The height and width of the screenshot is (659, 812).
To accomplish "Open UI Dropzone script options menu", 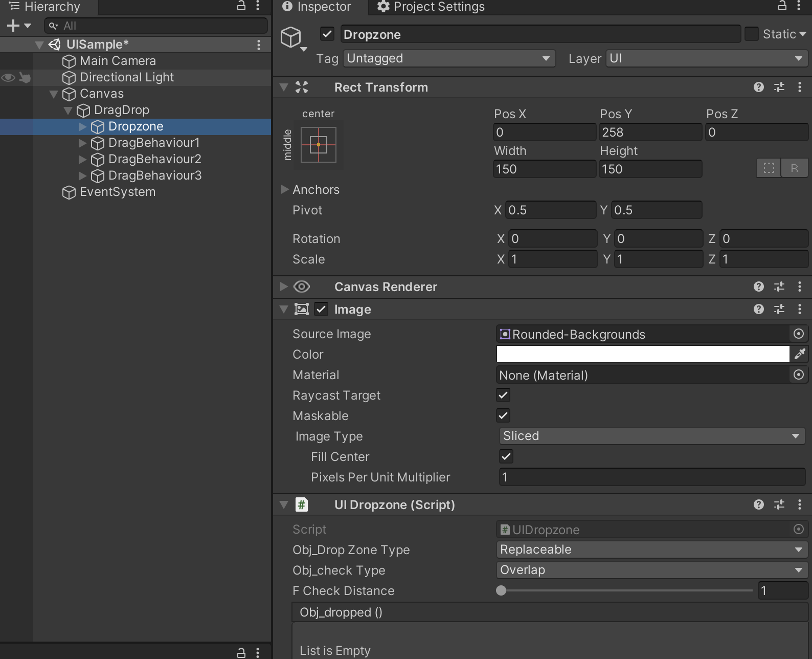I will [800, 505].
